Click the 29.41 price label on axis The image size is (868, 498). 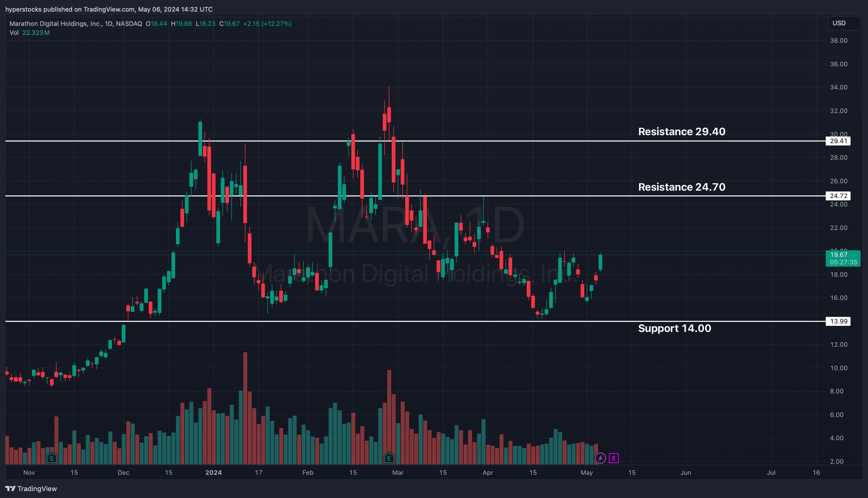(838, 141)
